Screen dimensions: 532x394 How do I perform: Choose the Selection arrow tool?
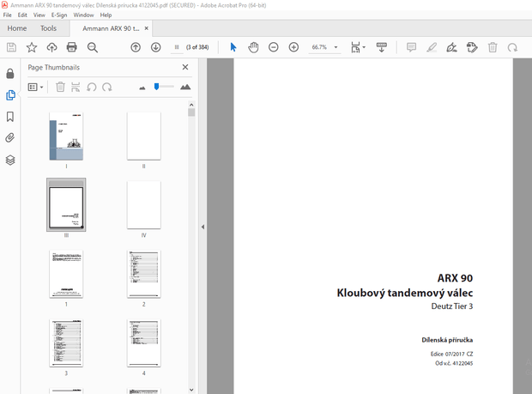[233, 47]
